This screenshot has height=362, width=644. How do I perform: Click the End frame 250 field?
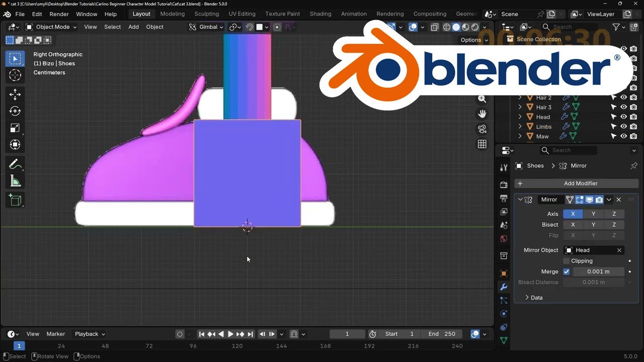click(442, 334)
